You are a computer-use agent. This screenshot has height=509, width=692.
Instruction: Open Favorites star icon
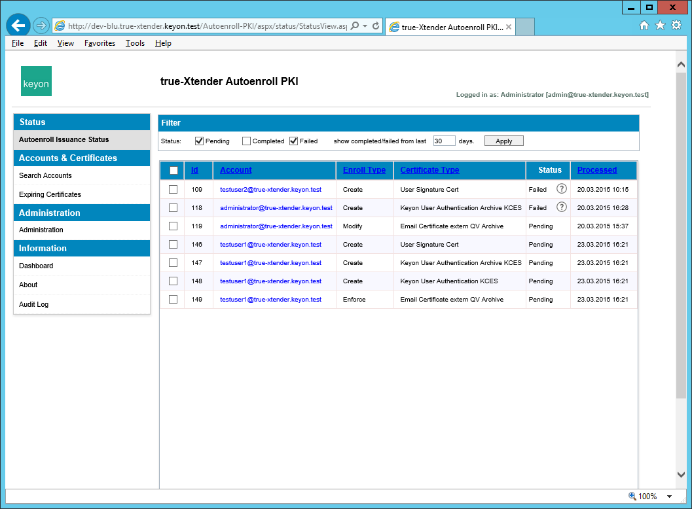[x=660, y=25]
